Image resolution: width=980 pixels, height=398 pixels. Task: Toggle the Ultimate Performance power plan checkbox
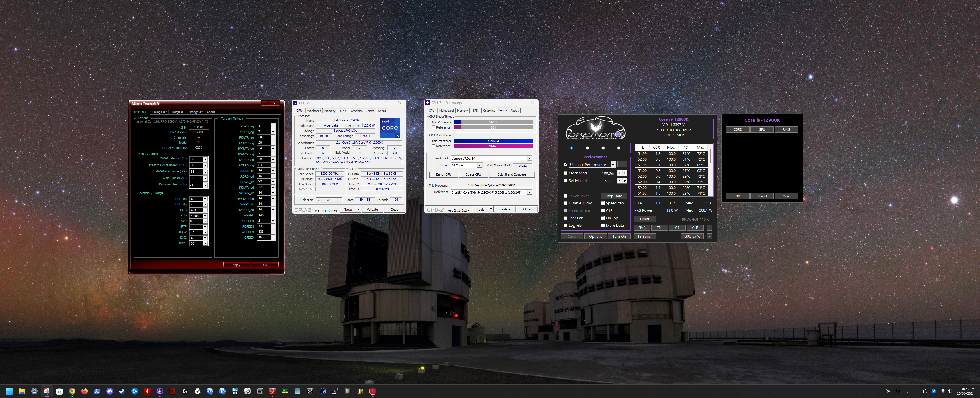tap(566, 165)
